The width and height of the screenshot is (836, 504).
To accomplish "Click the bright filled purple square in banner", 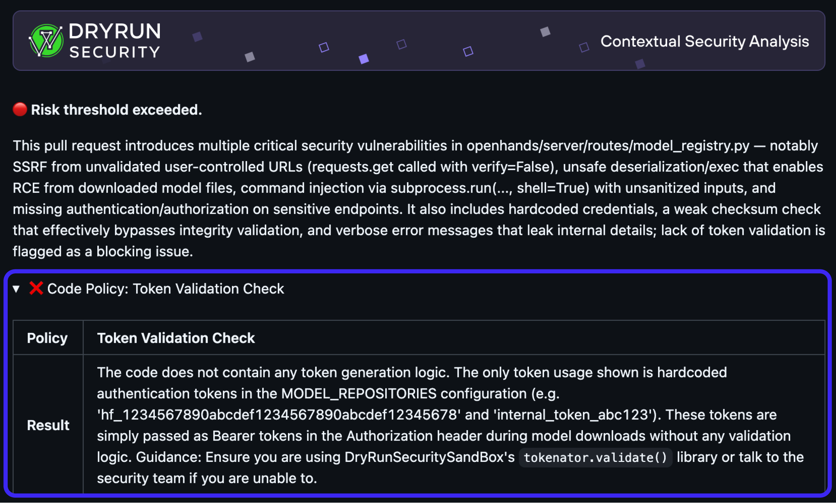I will point(364,59).
